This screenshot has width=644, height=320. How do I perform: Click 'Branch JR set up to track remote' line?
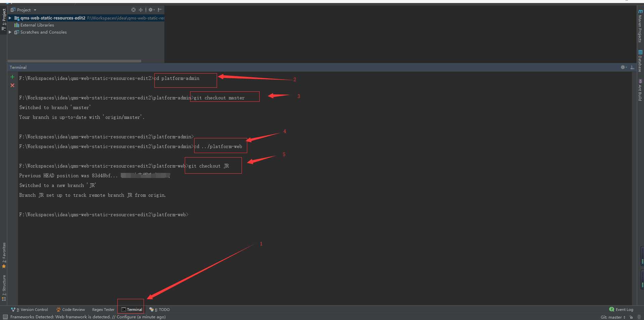[x=93, y=195]
